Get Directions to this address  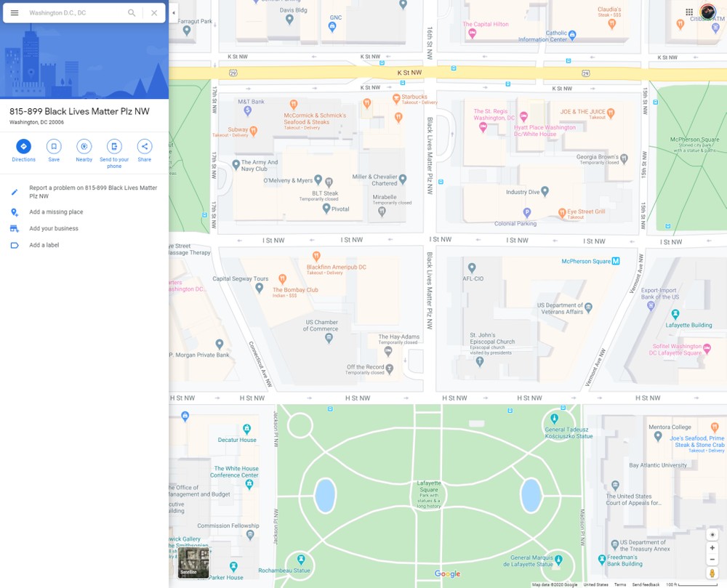coord(23,147)
